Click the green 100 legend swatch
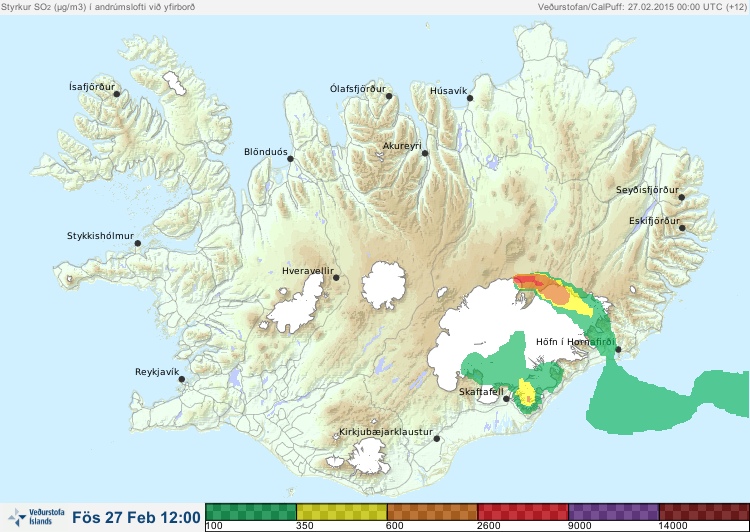 click(x=251, y=512)
